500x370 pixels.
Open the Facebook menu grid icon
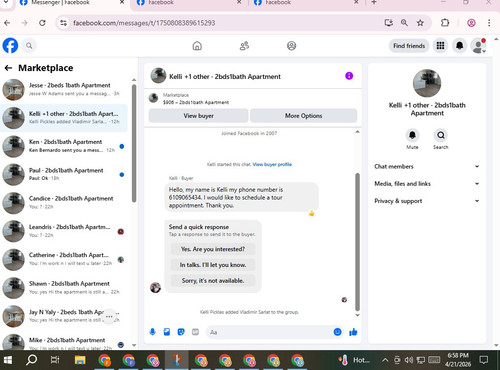tap(440, 46)
